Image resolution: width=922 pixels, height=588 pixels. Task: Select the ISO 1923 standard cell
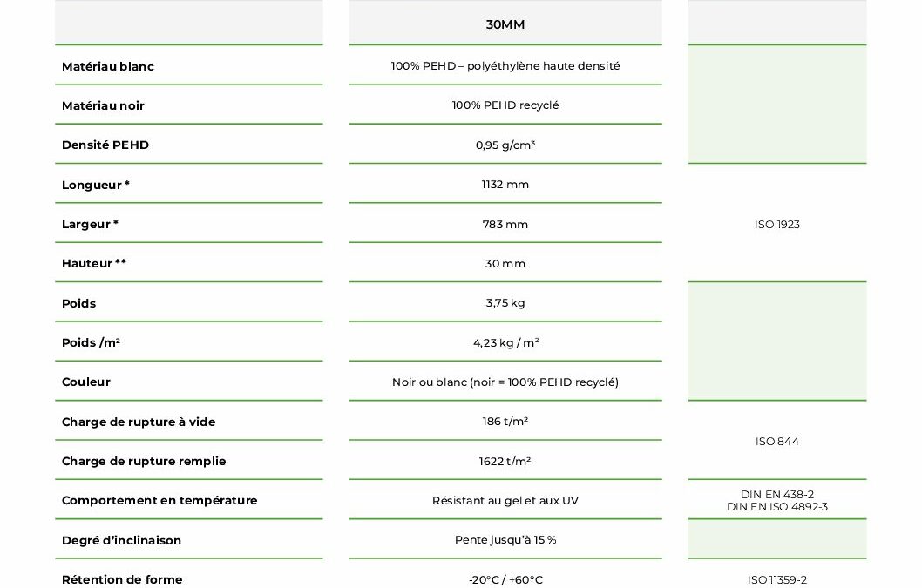tap(777, 224)
